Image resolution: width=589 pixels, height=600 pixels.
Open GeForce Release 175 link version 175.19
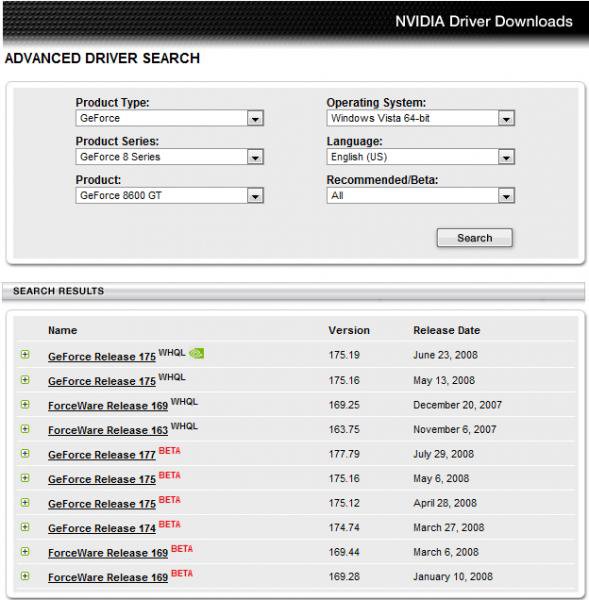pos(102,357)
